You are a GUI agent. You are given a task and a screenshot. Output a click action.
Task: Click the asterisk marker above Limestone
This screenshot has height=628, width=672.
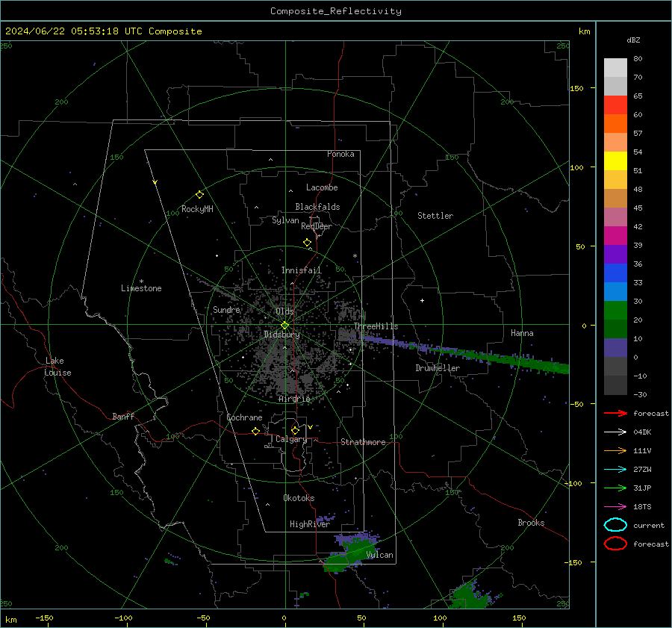(141, 282)
